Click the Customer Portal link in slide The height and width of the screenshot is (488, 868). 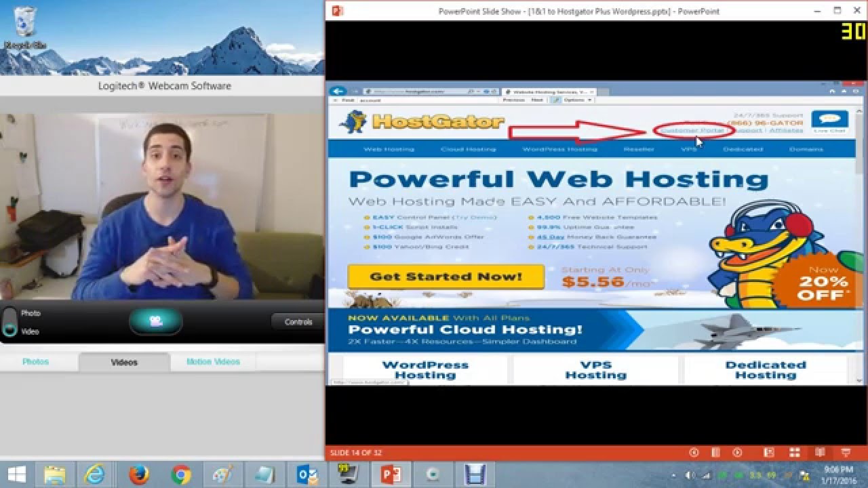click(692, 130)
